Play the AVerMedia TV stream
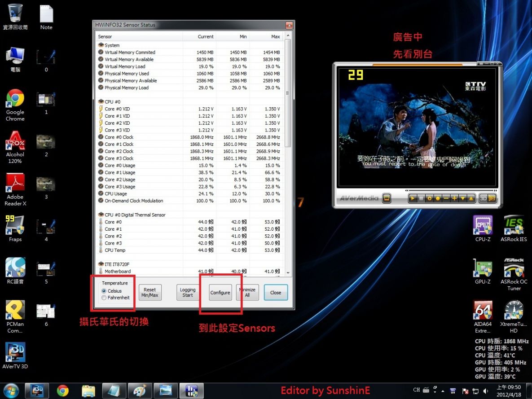This screenshot has height=399, width=532. pos(413,198)
